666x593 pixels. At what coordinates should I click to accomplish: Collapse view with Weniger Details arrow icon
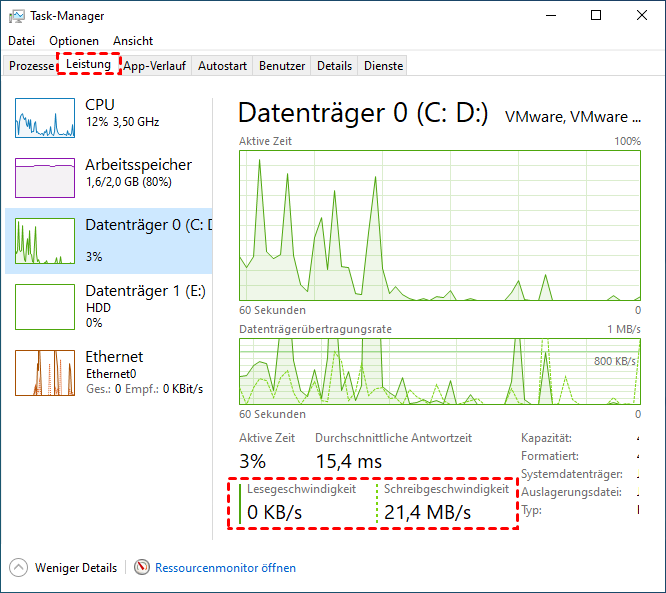click(x=18, y=568)
